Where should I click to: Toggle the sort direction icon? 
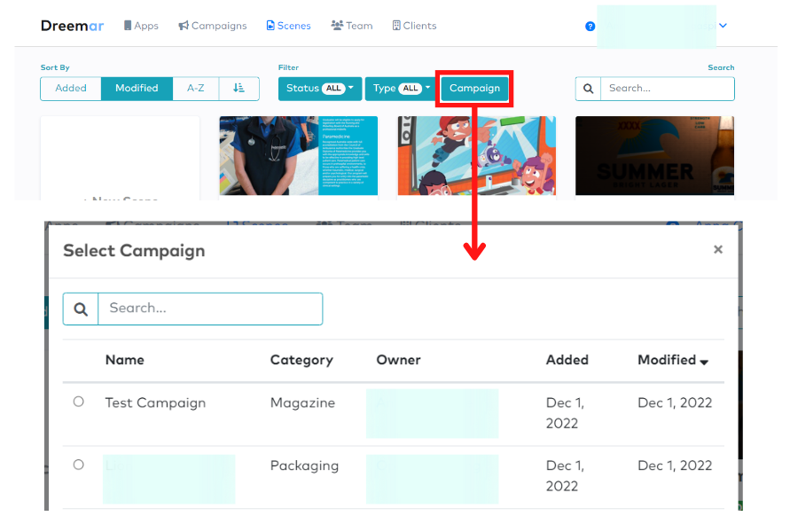click(x=239, y=88)
